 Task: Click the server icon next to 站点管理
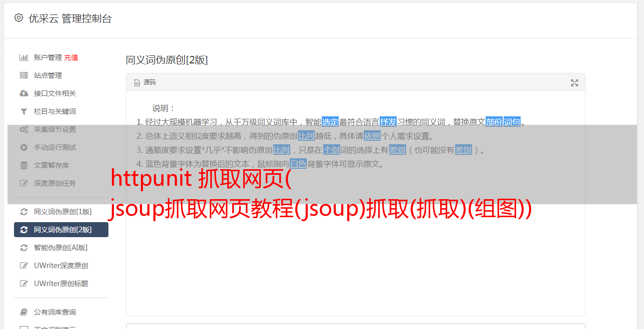pos(23,75)
